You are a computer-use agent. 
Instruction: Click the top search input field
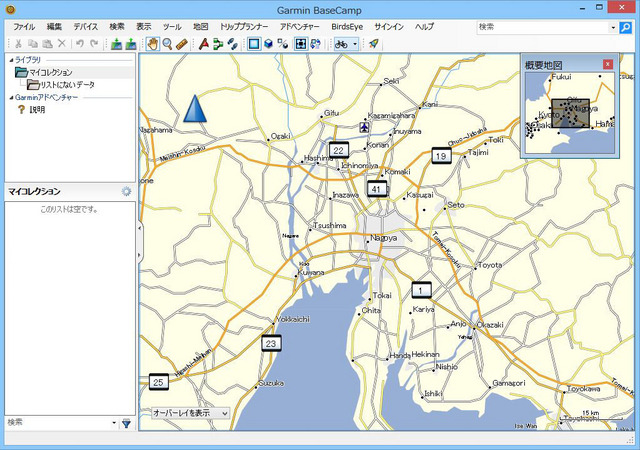[x=543, y=27]
